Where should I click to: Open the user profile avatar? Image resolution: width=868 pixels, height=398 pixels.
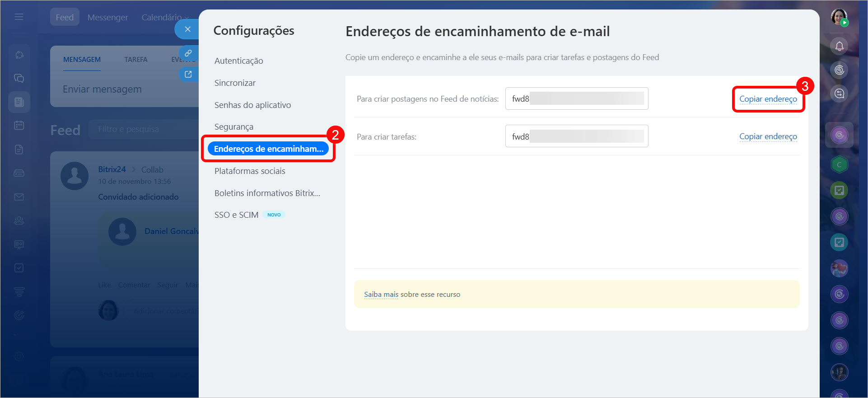tap(839, 17)
